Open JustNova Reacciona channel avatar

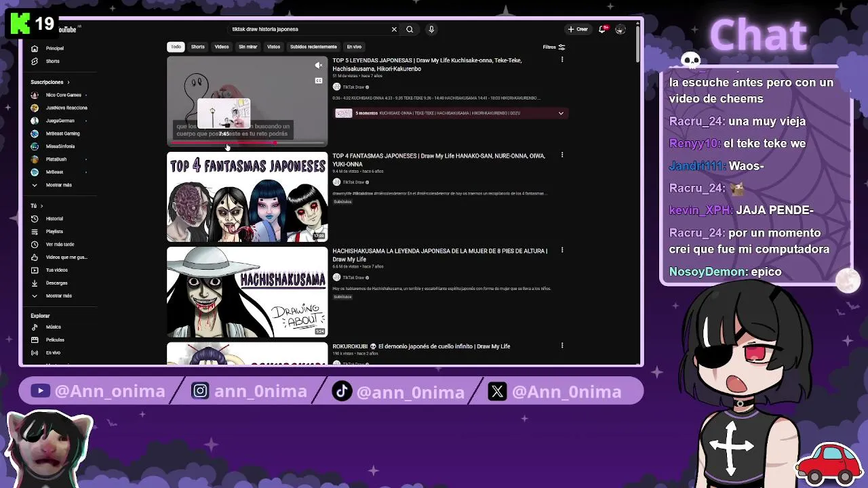coord(35,108)
